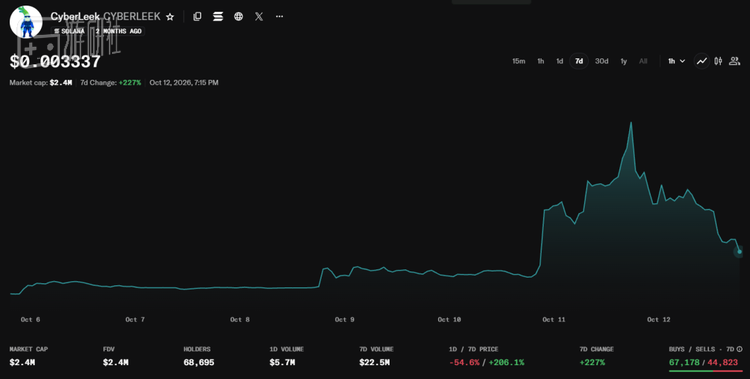Image resolution: width=750 pixels, height=379 pixels.
Task: Click the CyberLeek token avatar
Action: click(x=26, y=22)
